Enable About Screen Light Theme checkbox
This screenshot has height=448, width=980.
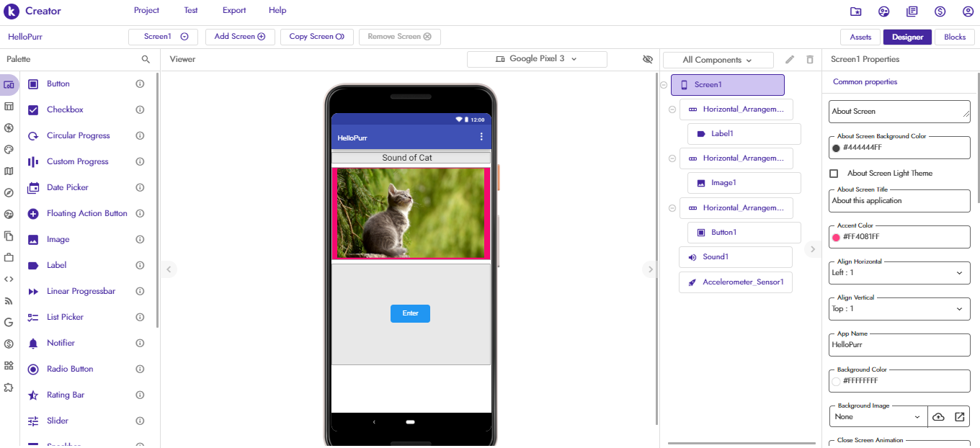click(x=834, y=173)
